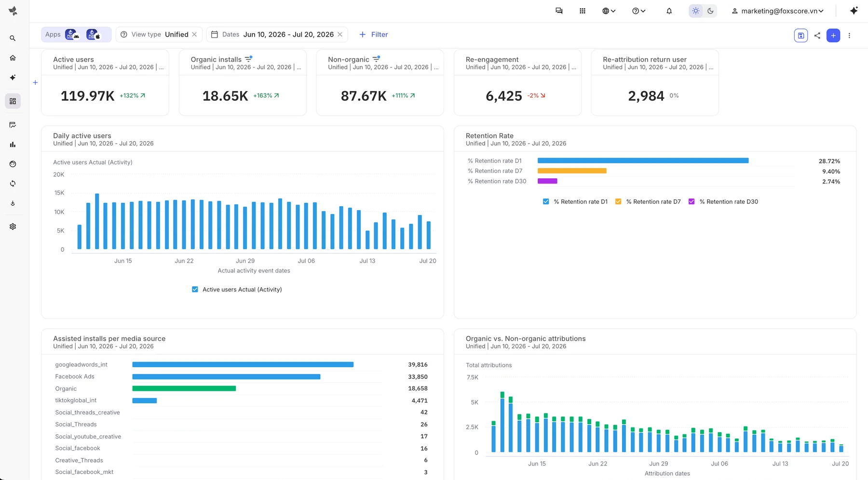868x480 pixels.
Task: Click the Android app icon in the Apps chip
Action: [72, 34]
